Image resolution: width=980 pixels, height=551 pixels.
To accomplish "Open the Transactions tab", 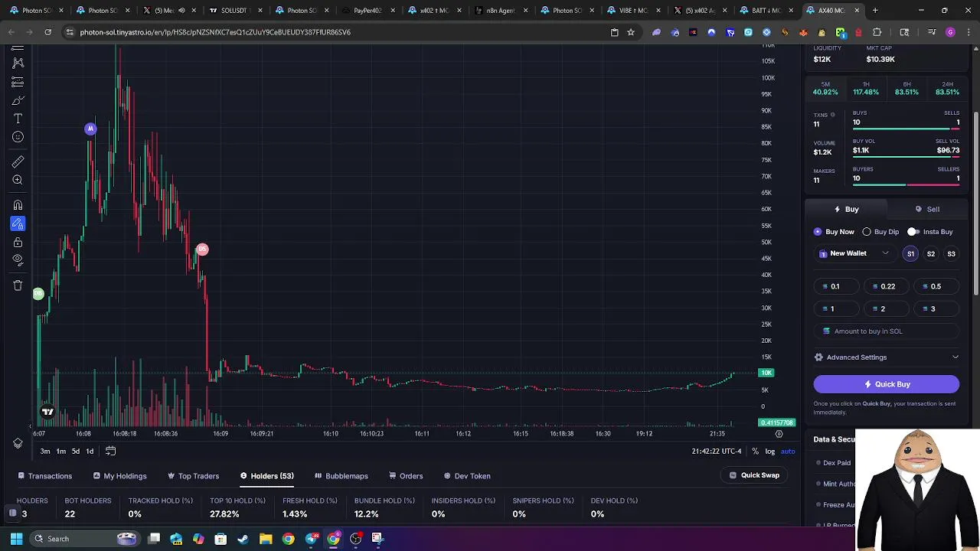I will [44, 476].
